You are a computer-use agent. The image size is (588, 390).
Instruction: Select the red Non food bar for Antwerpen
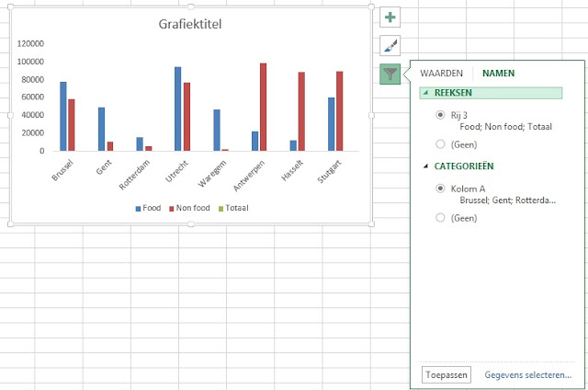(x=264, y=107)
